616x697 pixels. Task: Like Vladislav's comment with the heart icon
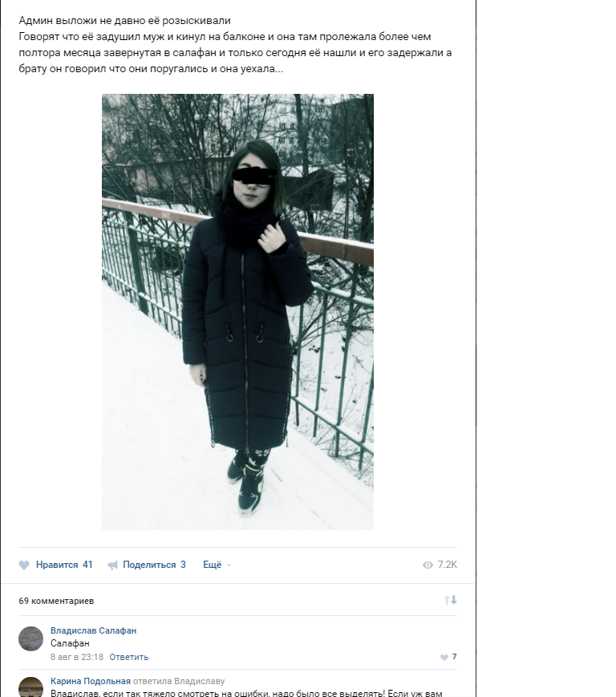click(x=444, y=658)
